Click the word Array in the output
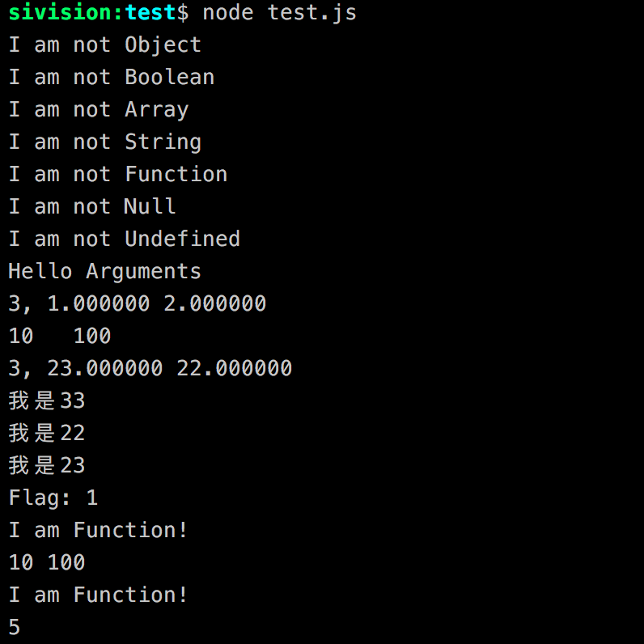644x644 pixels. pyautogui.click(x=157, y=110)
